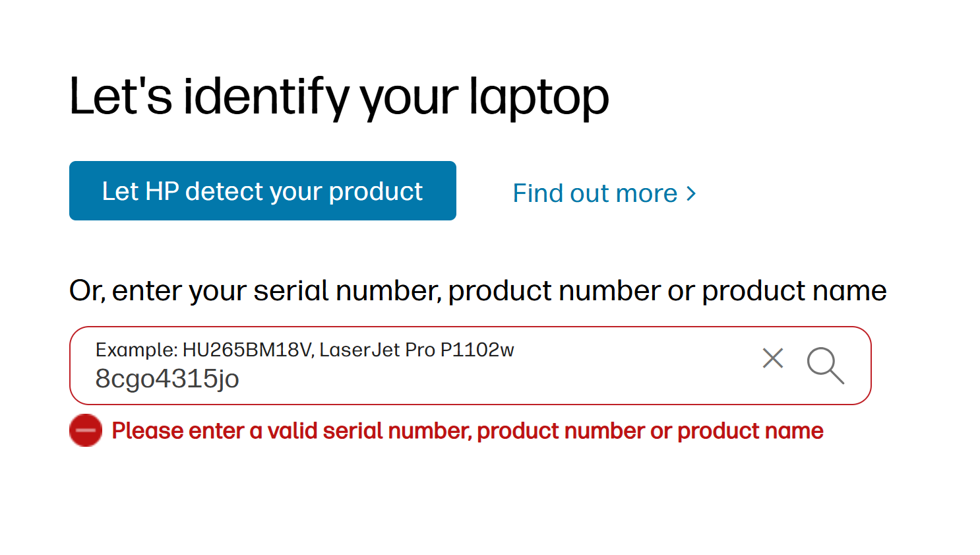Click the chevron after Find out more
The width and height of the screenshot is (980, 555).
coord(691,193)
